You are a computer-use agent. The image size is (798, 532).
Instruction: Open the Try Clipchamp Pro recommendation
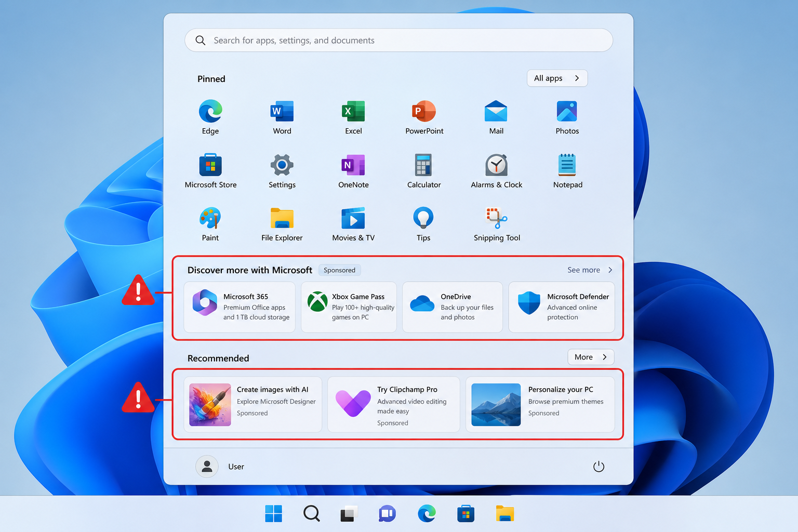coord(393,405)
